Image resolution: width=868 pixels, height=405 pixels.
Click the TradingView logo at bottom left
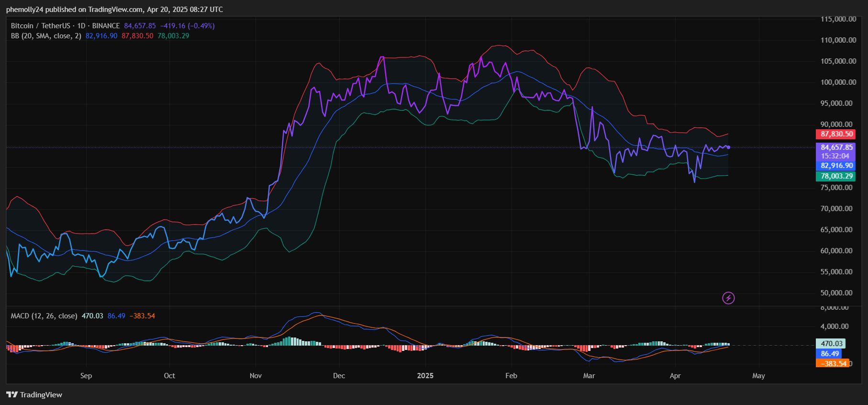pos(34,394)
